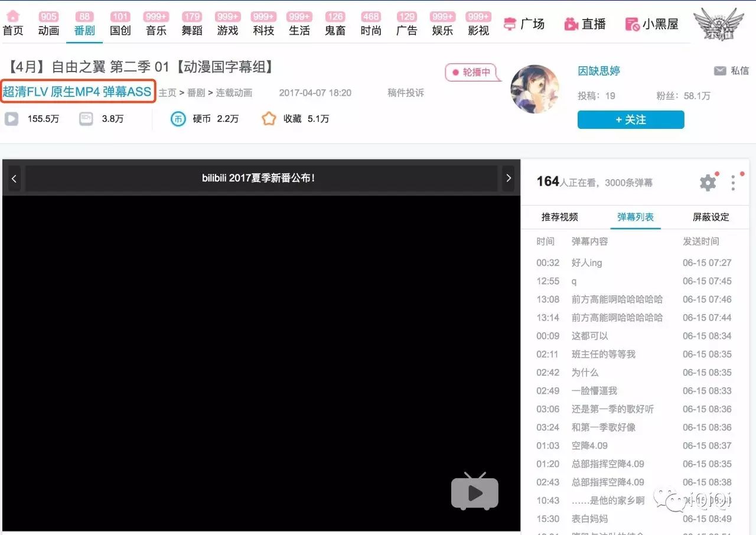Click the 粉丝：58.1万 followers count
756x535 pixels.
coord(683,96)
